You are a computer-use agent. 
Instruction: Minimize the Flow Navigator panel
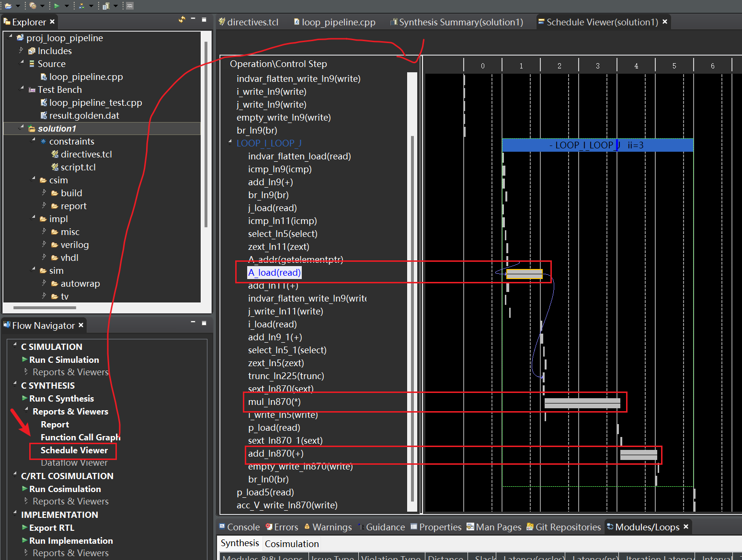pyautogui.click(x=193, y=322)
